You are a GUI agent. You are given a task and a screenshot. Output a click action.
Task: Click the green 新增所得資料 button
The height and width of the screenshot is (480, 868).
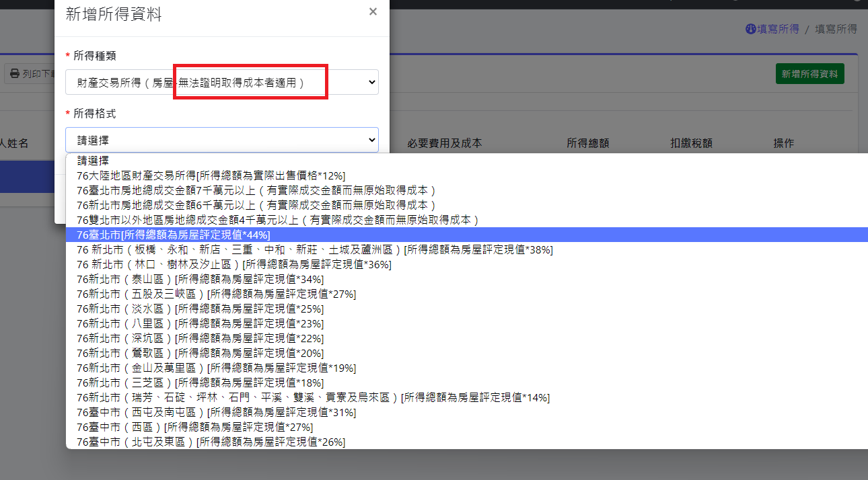click(x=810, y=74)
